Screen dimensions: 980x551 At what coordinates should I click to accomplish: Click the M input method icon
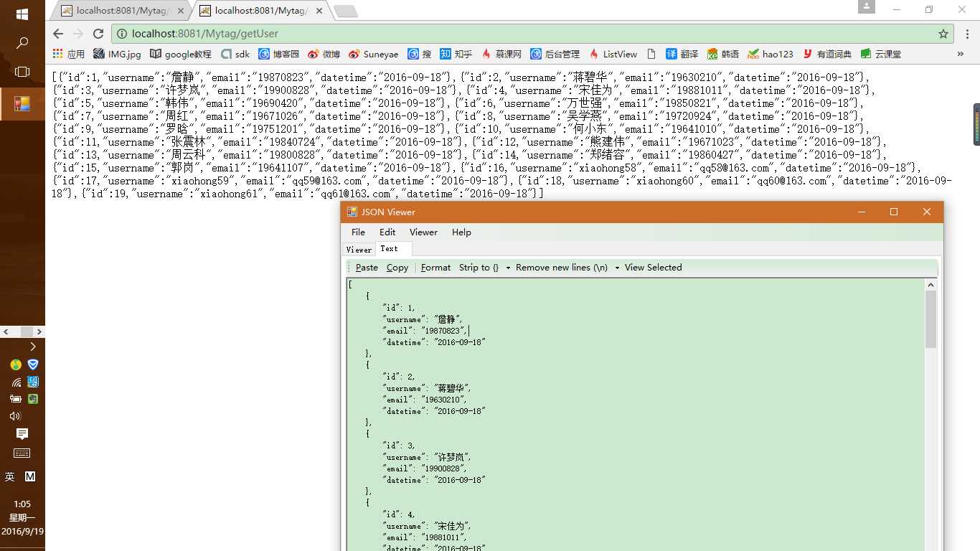(30, 476)
